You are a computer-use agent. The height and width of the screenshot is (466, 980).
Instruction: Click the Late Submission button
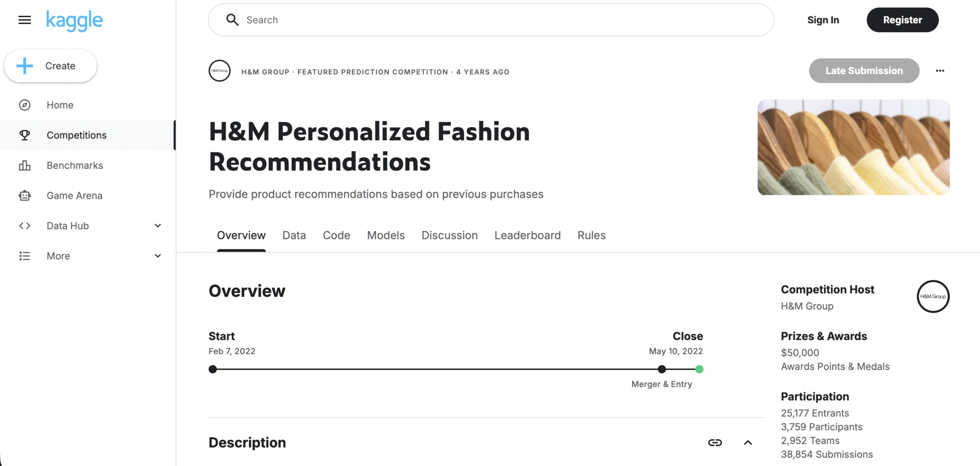pyautogui.click(x=864, y=71)
